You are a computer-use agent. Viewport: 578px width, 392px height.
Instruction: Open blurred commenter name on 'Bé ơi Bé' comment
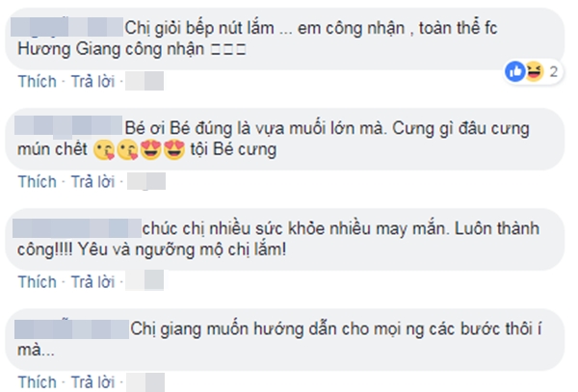point(68,125)
